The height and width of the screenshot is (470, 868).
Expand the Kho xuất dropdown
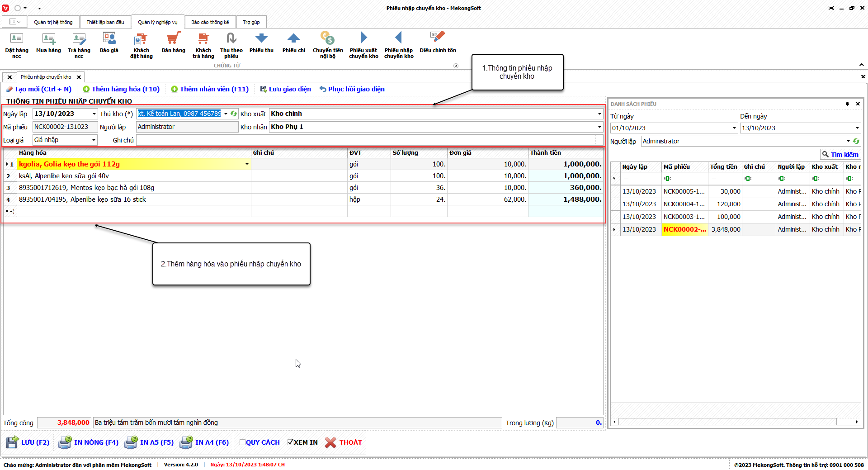(x=599, y=114)
